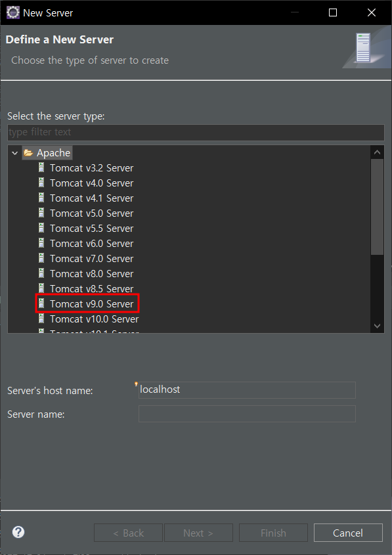Close the New Server dialog

point(372,12)
